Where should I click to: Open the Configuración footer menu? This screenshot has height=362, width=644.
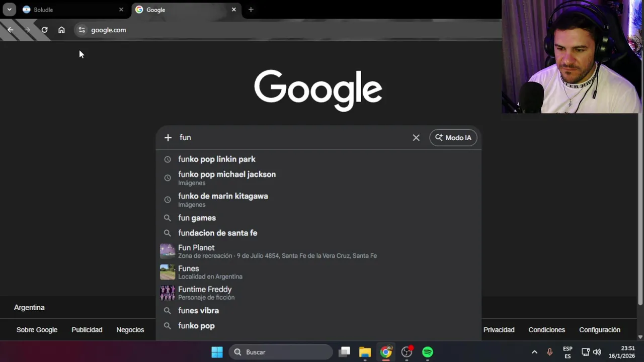click(x=599, y=330)
